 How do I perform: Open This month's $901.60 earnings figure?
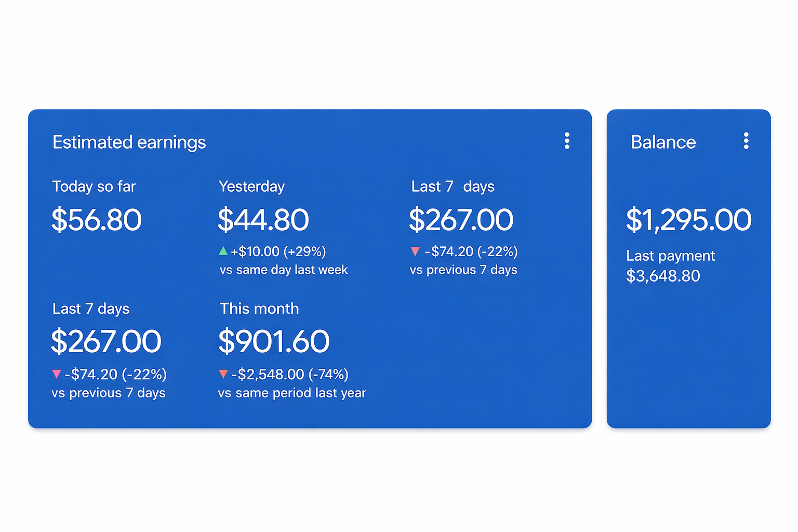274,342
